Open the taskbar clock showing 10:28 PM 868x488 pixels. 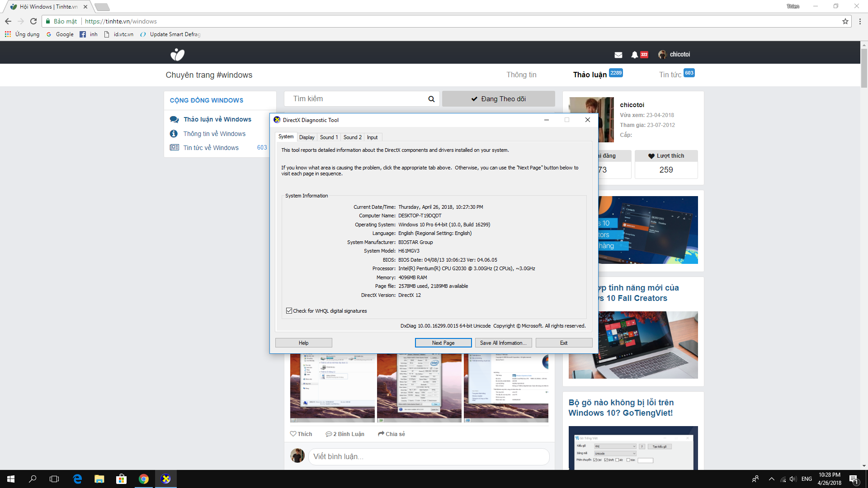(830, 479)
